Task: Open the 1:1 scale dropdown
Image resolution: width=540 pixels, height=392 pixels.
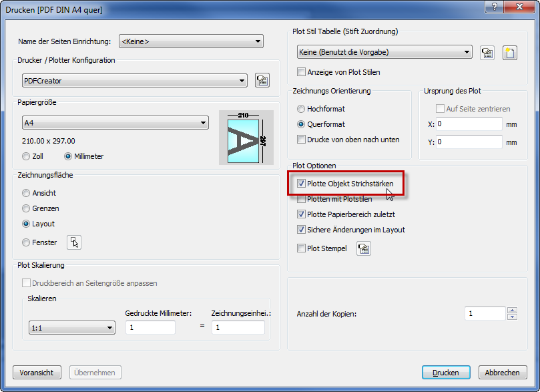Action: [x=71, y=328]
